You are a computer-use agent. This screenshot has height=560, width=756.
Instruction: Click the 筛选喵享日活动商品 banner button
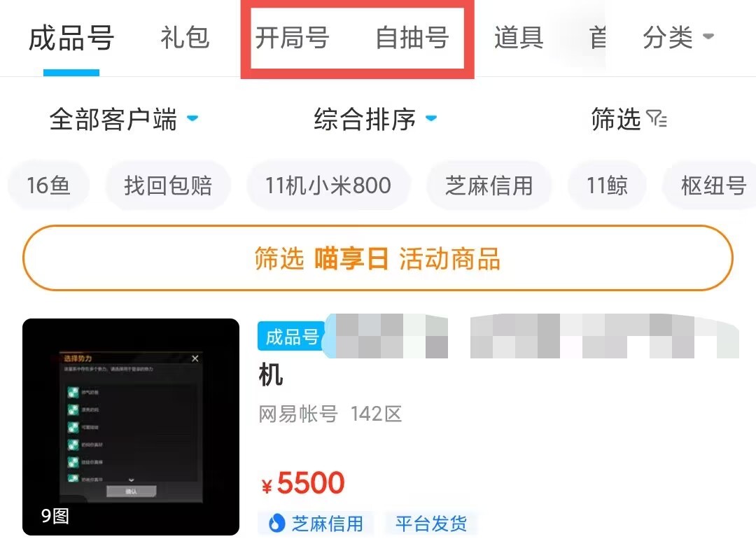click(x=377, y=258)
